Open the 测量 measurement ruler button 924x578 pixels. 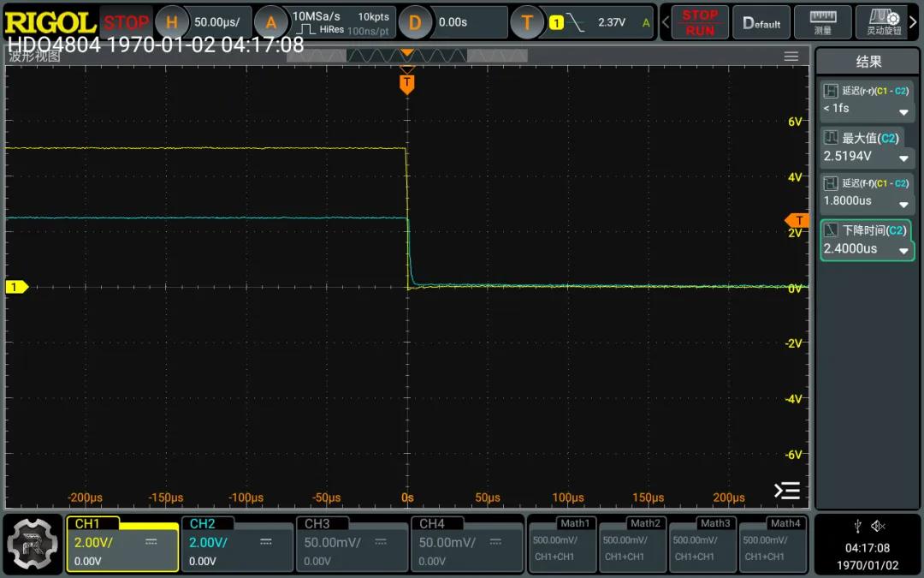pos(823,22)
